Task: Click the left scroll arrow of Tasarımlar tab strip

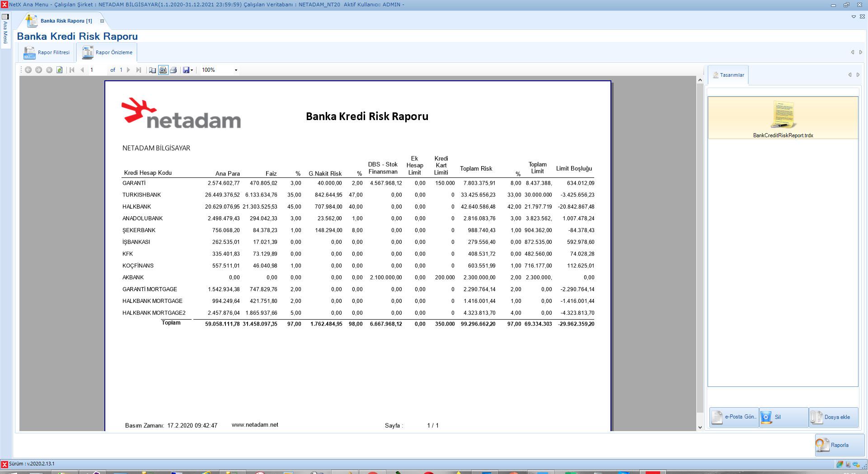Action: (850, 75)
